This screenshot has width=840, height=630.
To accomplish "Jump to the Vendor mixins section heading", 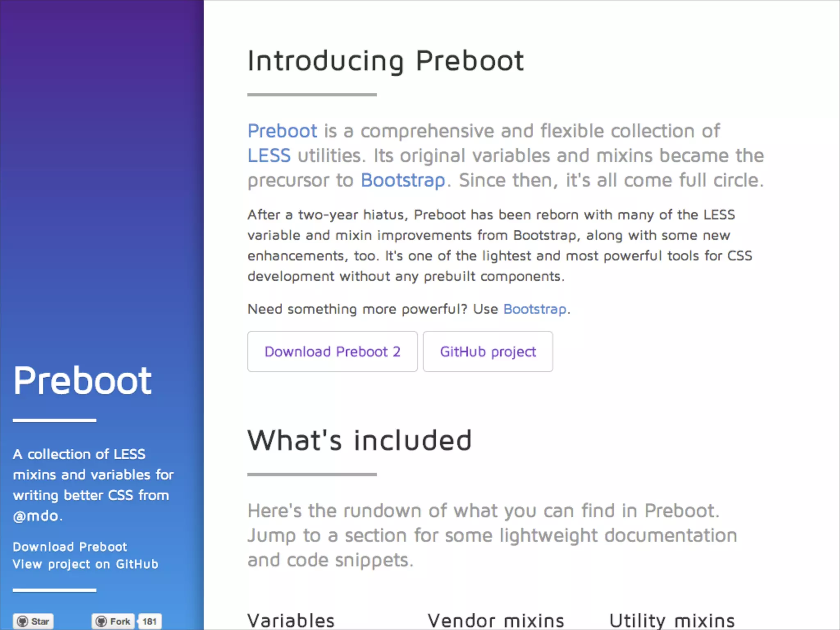I will (x=495, y=620).
